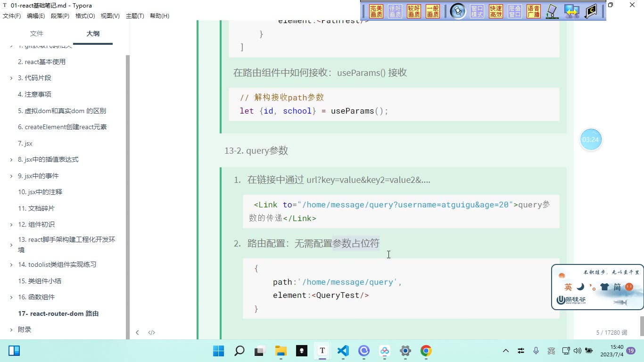Open the 主题(T) menu

(x=135, y=16)
